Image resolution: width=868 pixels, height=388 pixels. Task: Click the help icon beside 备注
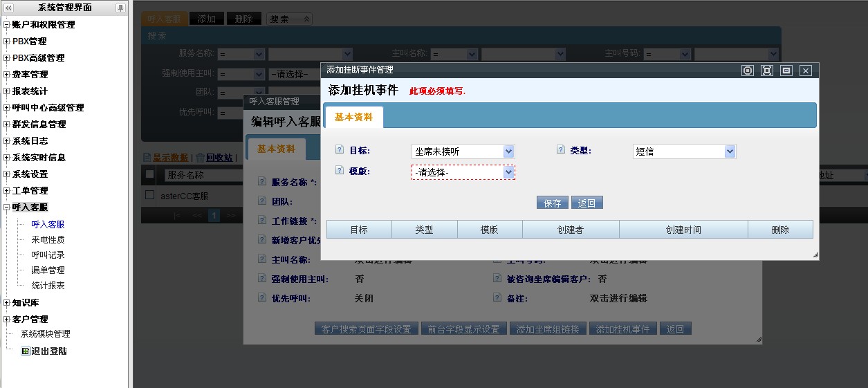pyautogui.click(x=497, y=298)
